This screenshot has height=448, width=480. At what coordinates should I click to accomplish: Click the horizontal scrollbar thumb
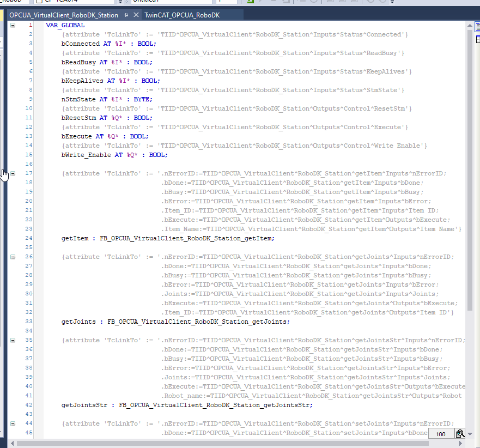click(222, 443)
